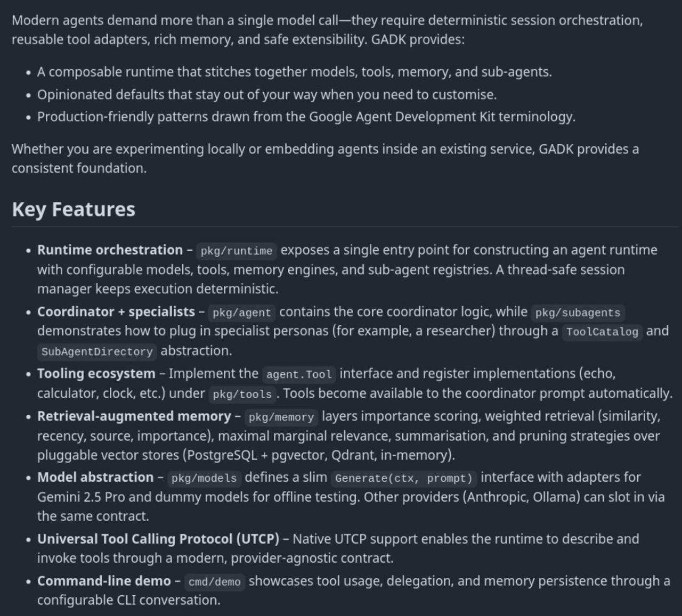682x616 pixels.
Task: Click the pkg/agent code label
Action: (x=242, y=313)
